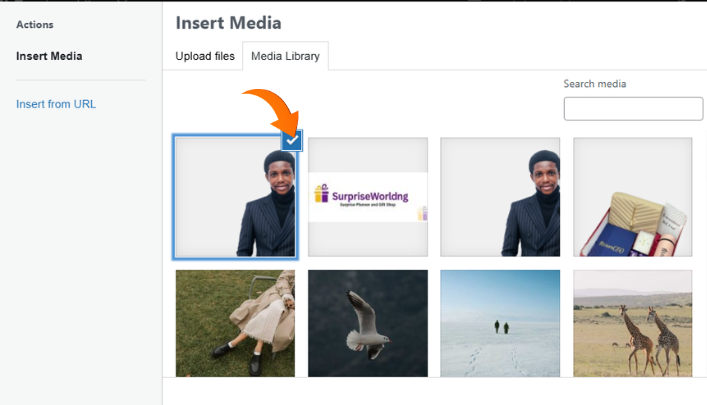Click the divider line below Insert Media
The height and width of the screenshot is (405, 707).
point(80,80)
